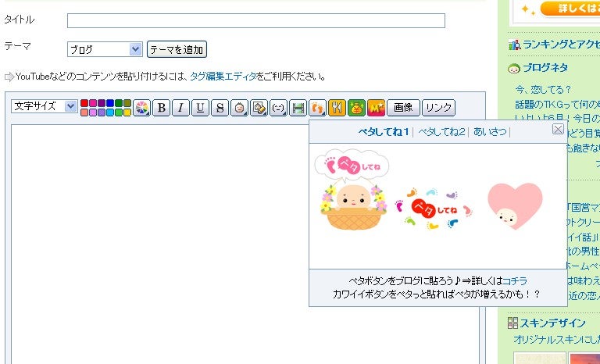Open the ランキングとアクセ sidebar link
600x364 pixels.
click(x=561, y=45)
